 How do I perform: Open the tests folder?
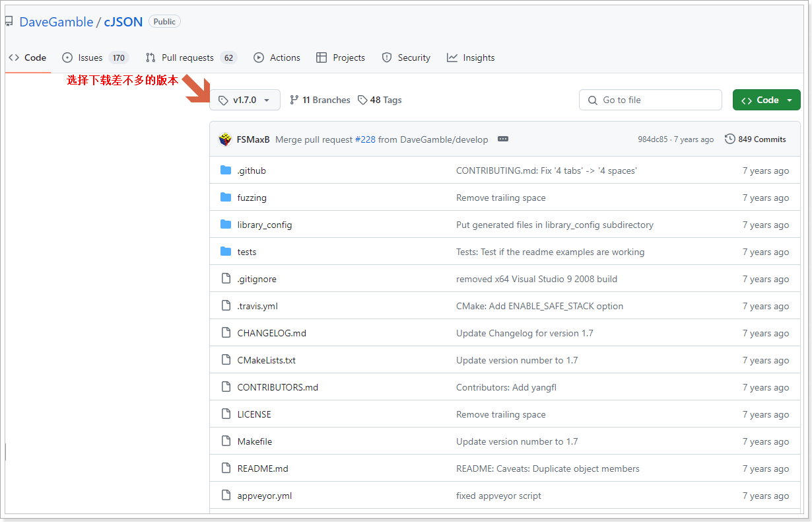(247, 252)
